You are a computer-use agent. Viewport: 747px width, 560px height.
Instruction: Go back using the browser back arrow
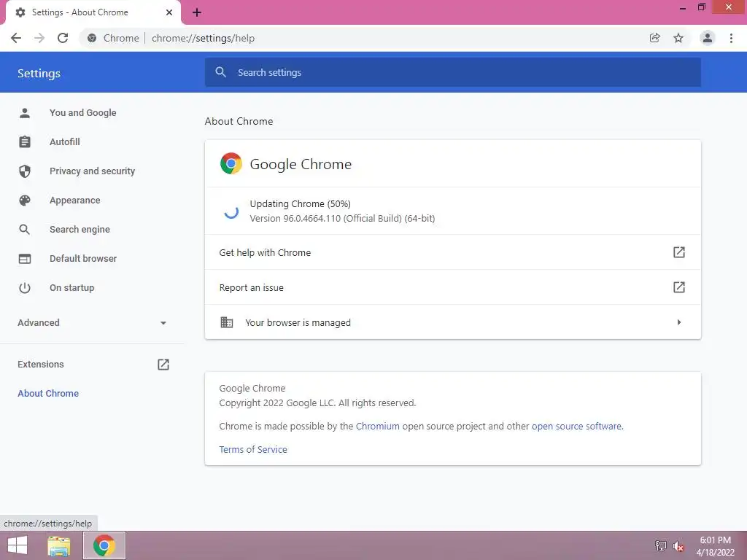tap(16, 38)
